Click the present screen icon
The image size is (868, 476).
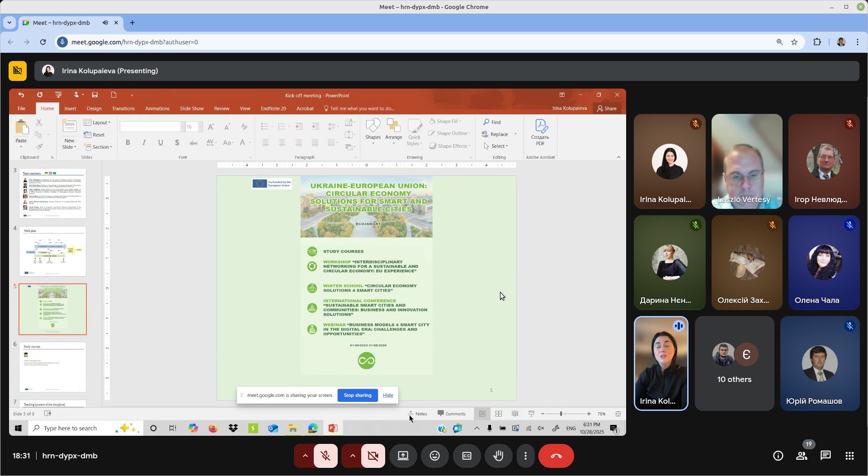403,456
